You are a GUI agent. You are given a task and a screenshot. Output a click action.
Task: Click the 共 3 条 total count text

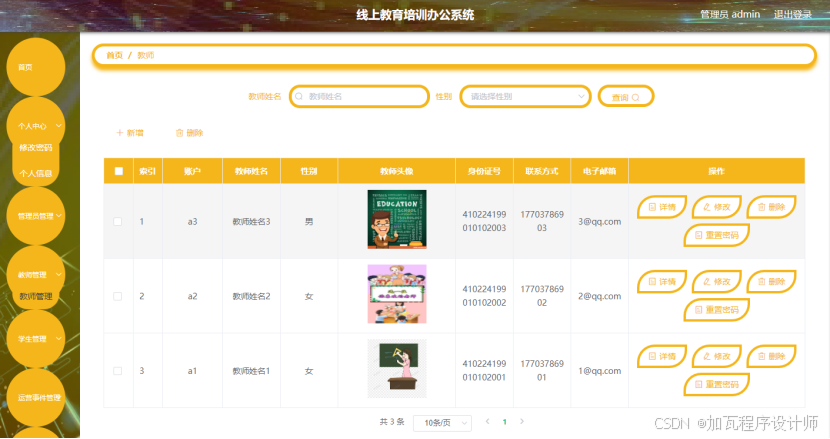pos(392,422)
